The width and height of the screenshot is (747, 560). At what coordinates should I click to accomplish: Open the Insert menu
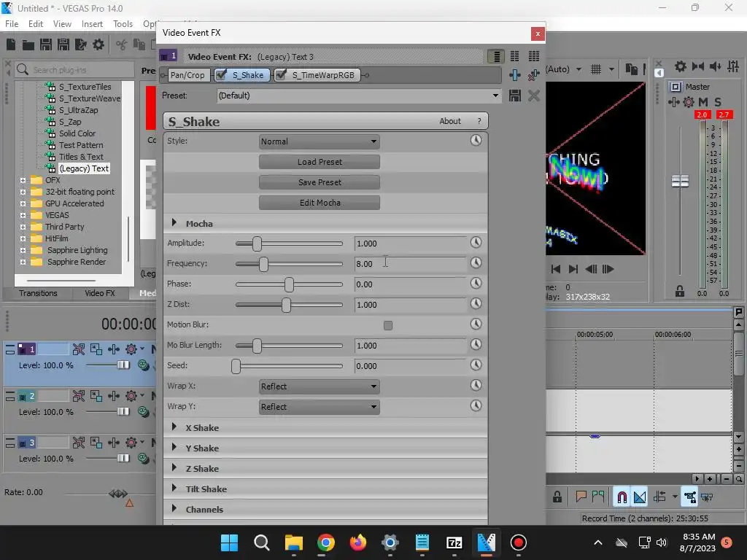click(x=92, y=24)
